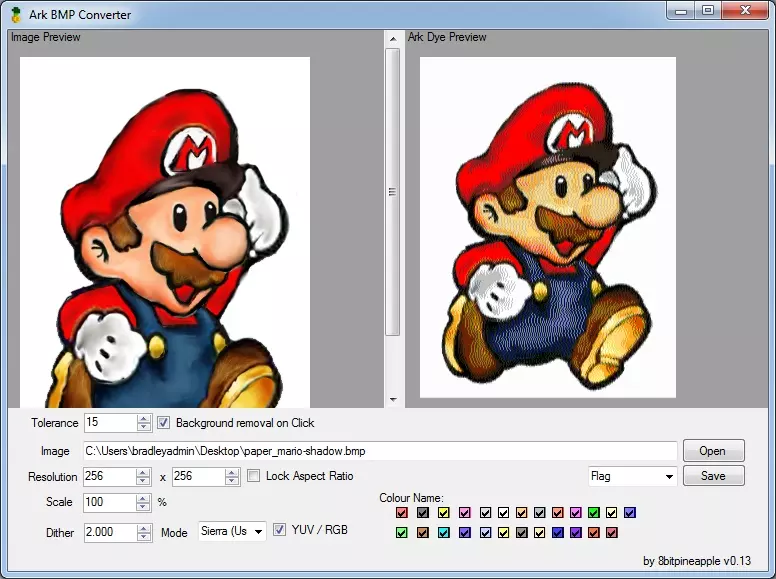Click inside the Image file path field
776x579 pixels.
tap(380, 451)
